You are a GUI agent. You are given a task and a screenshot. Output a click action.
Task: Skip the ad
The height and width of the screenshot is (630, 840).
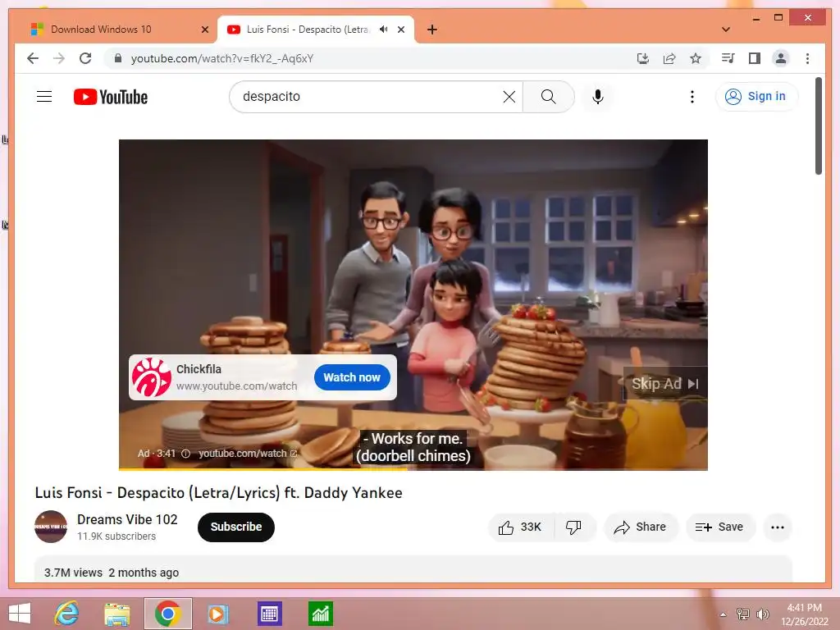click(664, 384)
